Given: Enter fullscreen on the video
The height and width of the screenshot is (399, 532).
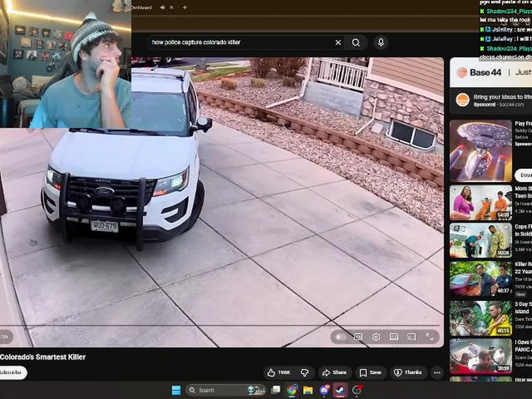Looking at the screenshot, I should pyautogui.click(x=429, y=336).
